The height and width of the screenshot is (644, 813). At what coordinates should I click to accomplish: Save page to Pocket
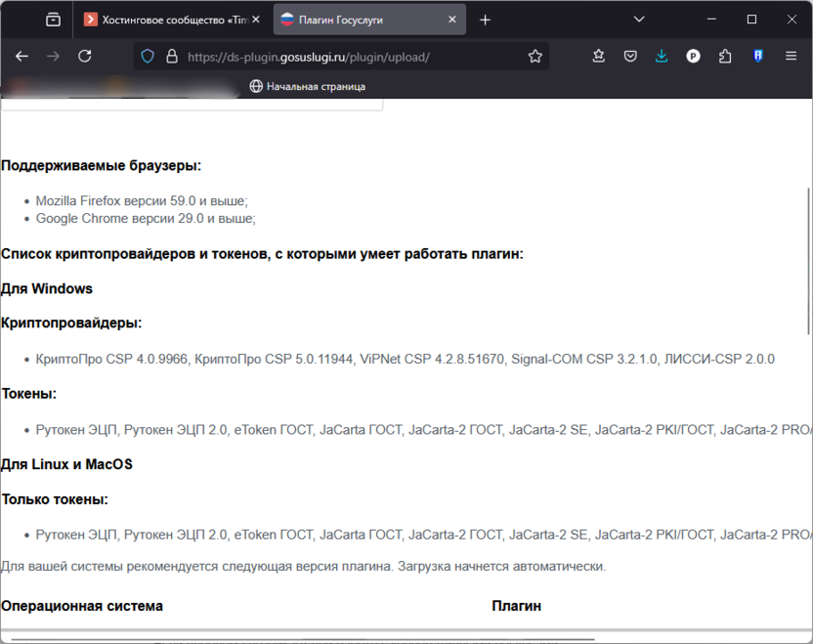630,57
